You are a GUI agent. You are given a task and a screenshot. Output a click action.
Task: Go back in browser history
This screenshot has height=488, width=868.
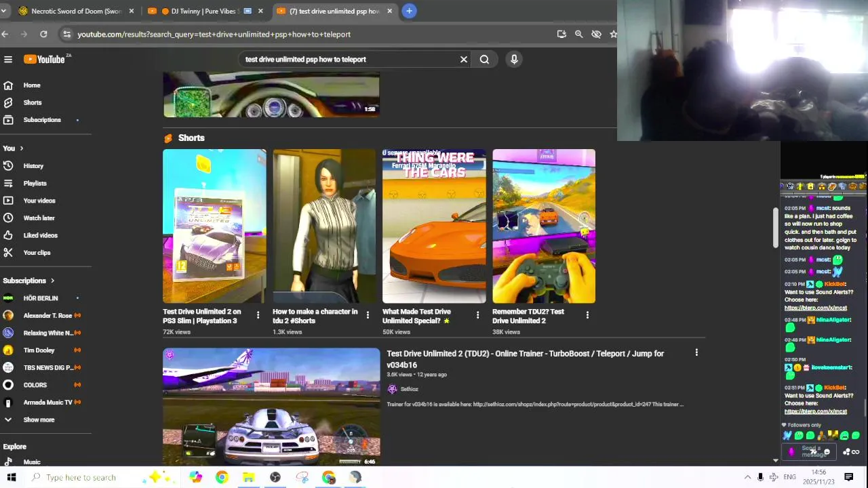(5, 34)
